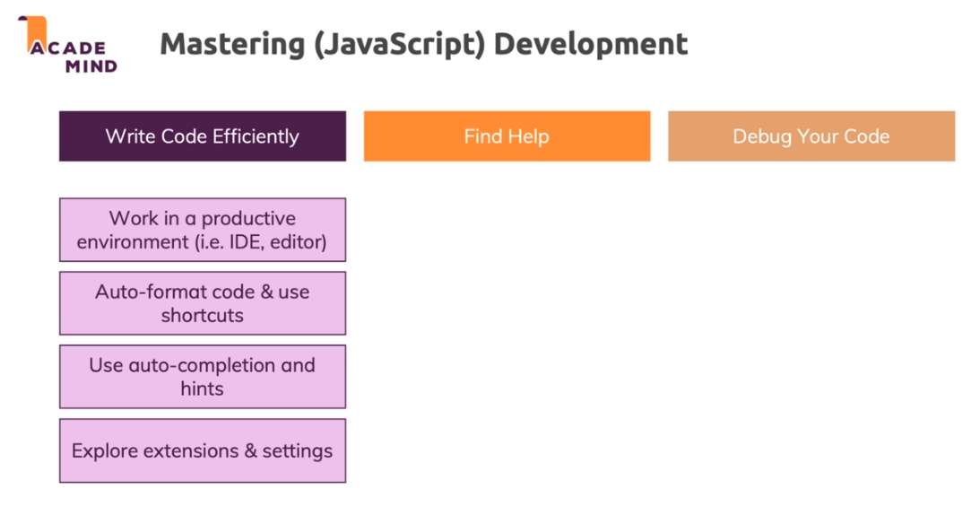Select the orange Find Help box

507,136
